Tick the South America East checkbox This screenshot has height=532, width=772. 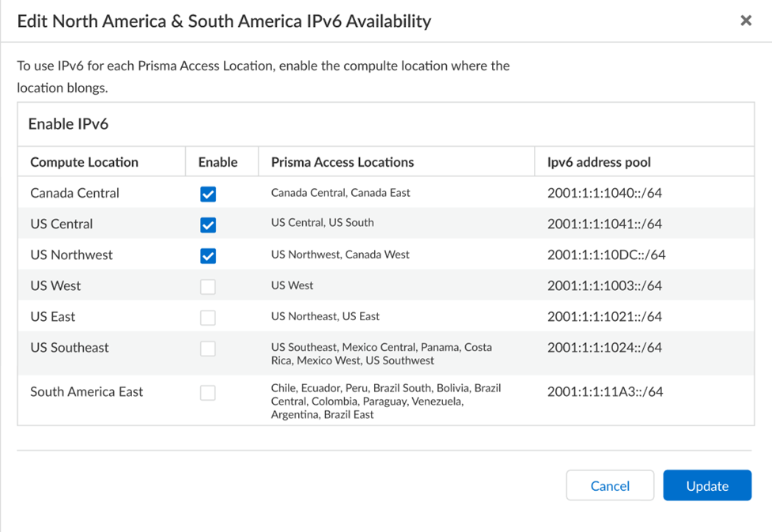[208, 392]
